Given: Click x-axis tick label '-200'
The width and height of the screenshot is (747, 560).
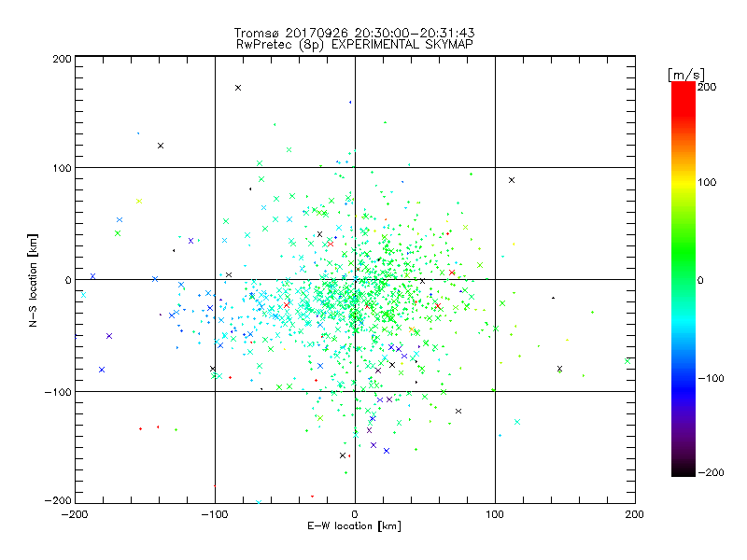Looking at the screenshot, I should click(x=76, y=514).
